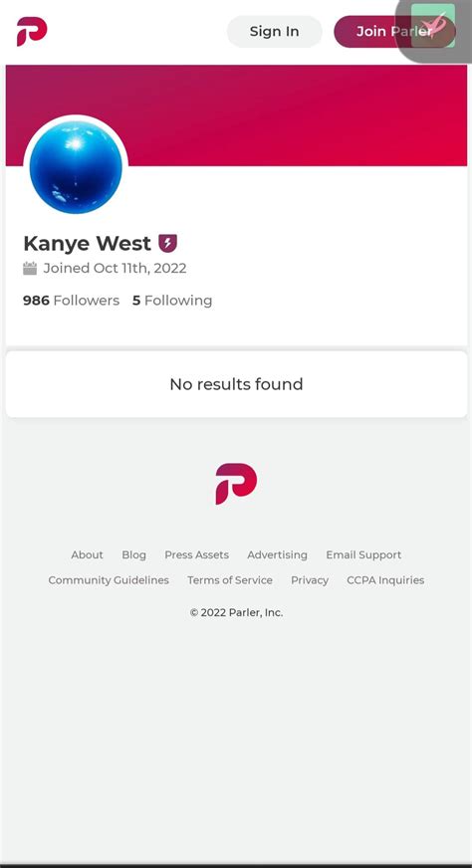
Task: Tap the green checkmark overlay icon
Action: [433, 26]
